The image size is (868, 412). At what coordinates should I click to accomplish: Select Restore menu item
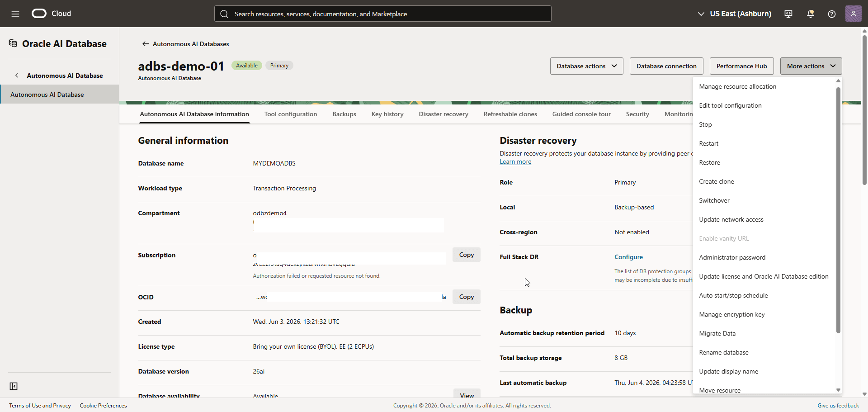[x=764, y=162]
